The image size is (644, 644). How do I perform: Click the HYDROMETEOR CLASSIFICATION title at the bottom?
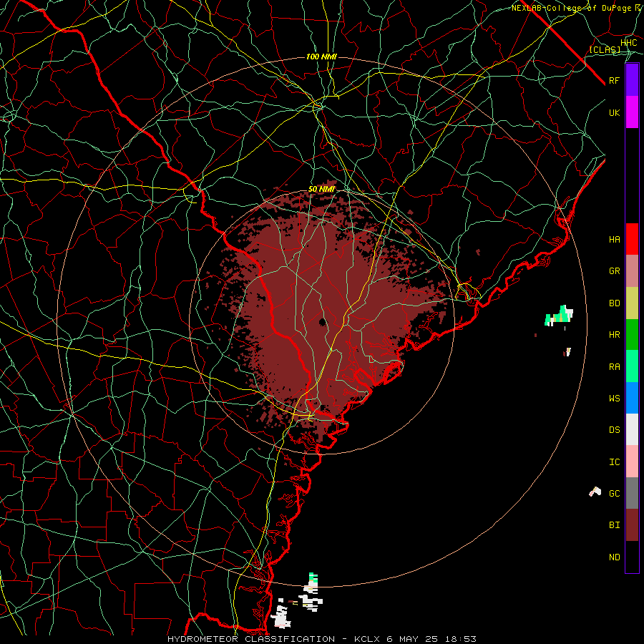click(251, 639)
